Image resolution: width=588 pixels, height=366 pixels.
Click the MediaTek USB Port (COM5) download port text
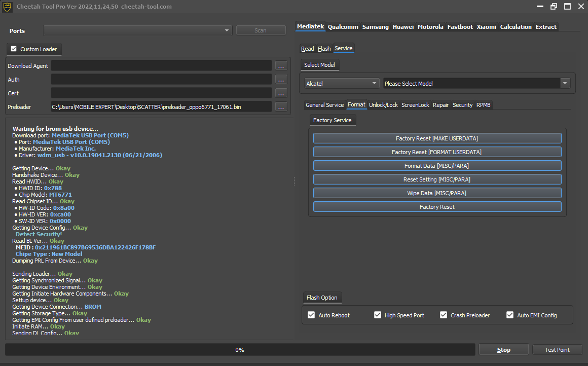[90, 135]
